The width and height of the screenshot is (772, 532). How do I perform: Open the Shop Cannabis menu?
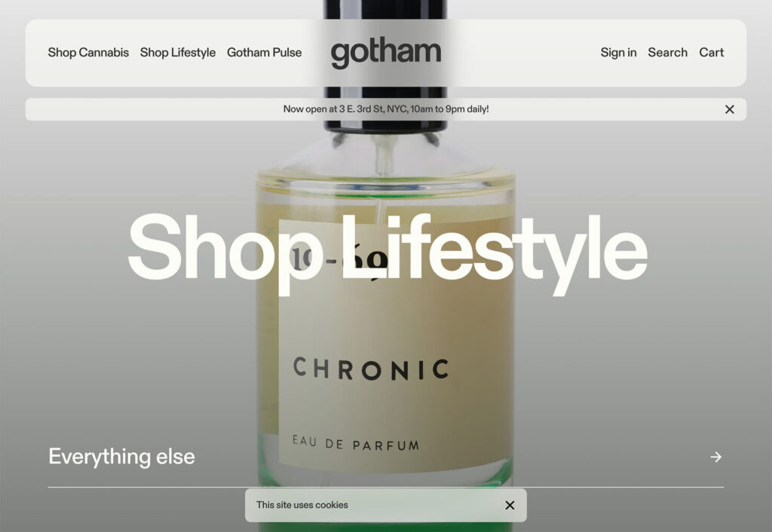pos(88,52)
